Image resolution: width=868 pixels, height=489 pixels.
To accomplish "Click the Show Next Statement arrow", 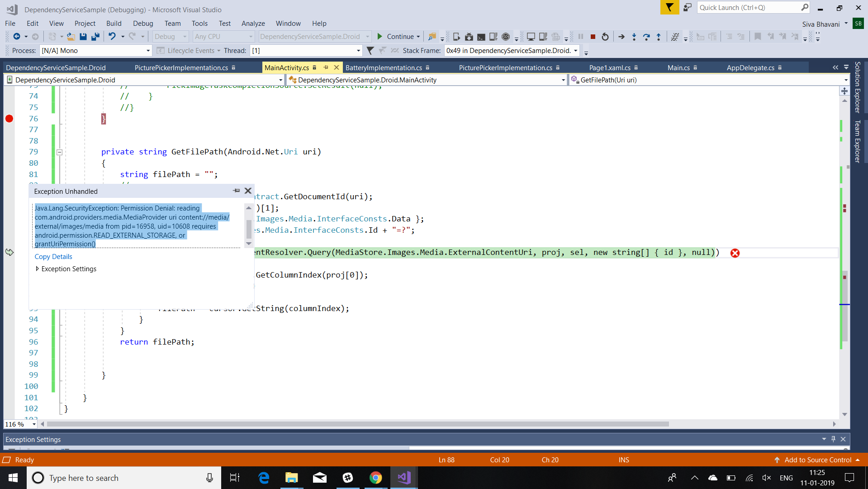I will (x=621, y=37).
